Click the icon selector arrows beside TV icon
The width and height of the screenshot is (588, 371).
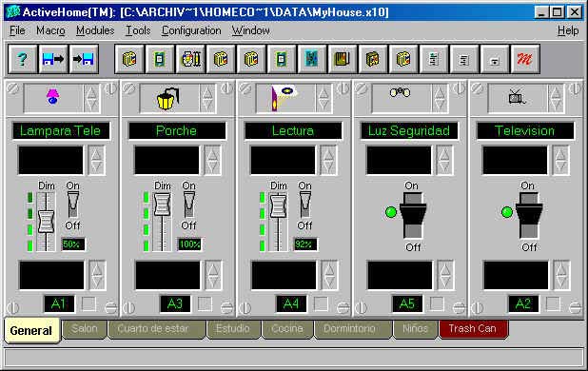tap(556, 98)
